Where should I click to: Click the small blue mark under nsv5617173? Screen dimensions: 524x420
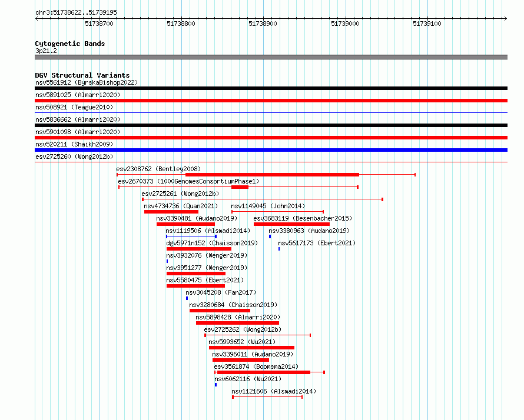pos(279,249)
